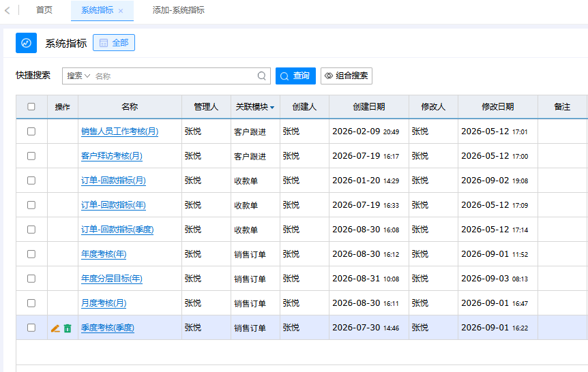
Task: Click the 名称 column header
Action: click(130, 107)
